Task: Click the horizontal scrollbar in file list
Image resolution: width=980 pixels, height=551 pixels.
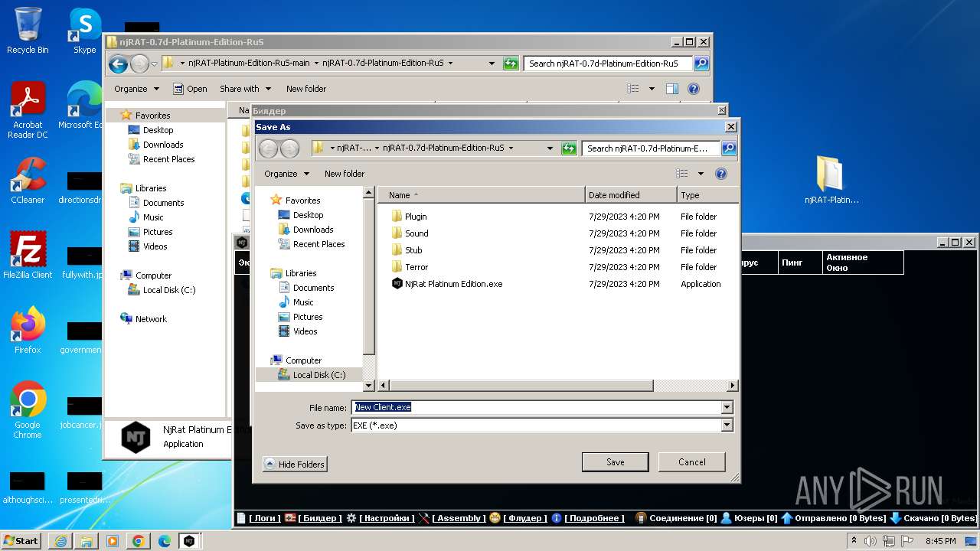Action: (522, 386)
